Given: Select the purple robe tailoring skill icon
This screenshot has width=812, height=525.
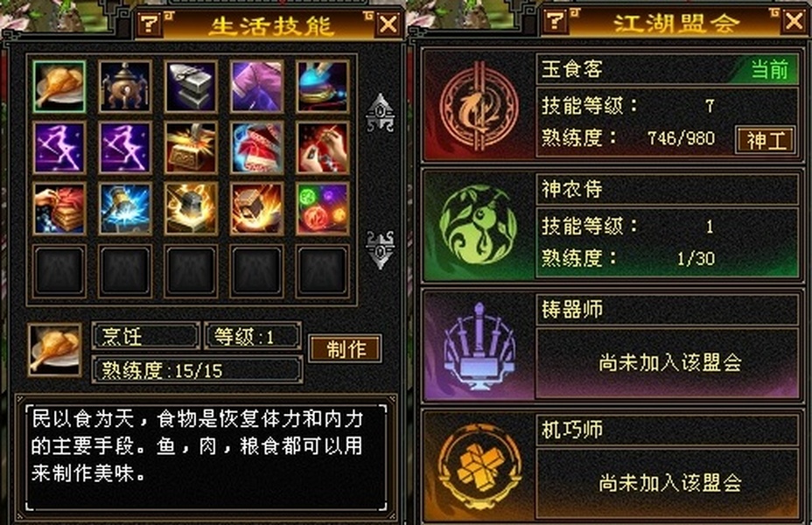Looking at the screenshot, I should click(x=257, y=87).
